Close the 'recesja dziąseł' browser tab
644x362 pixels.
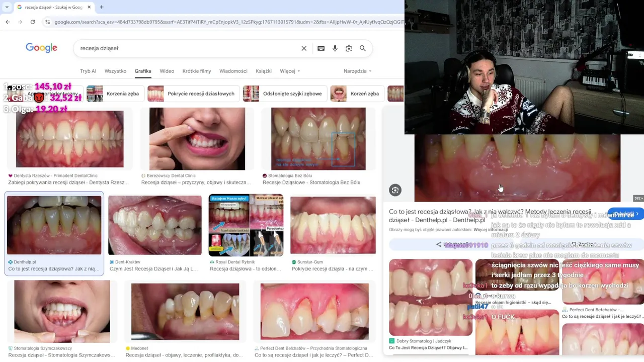89,7
